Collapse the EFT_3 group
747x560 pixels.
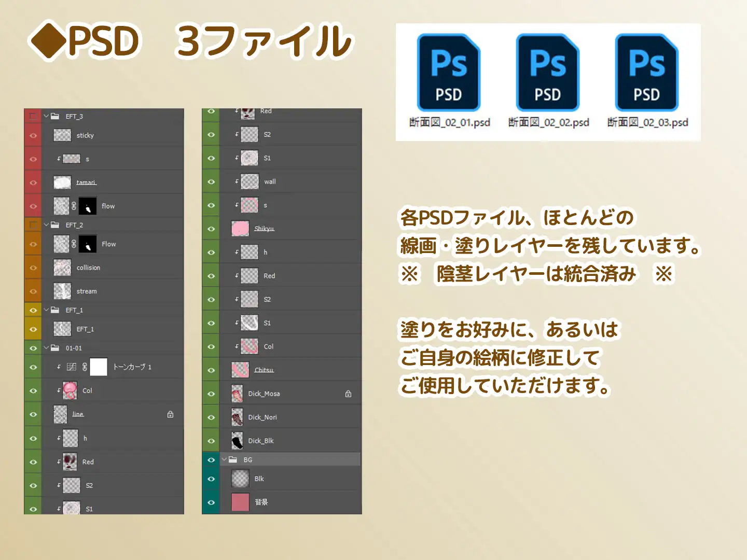point(46,116)
